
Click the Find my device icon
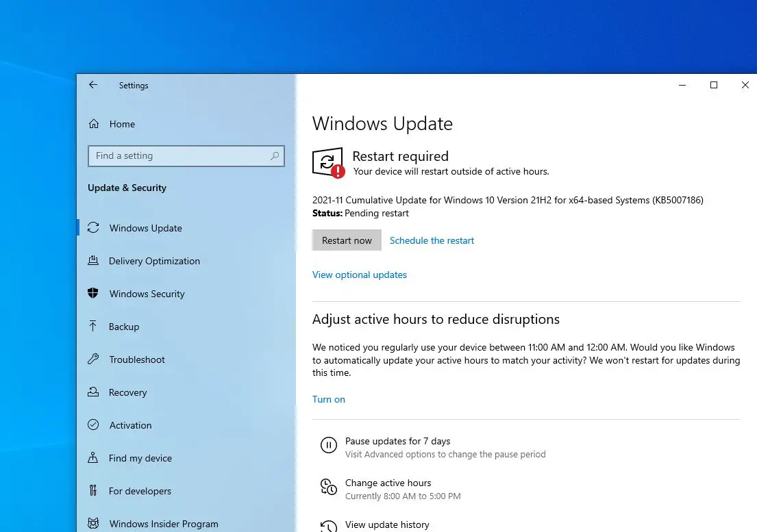coord(93,457)
